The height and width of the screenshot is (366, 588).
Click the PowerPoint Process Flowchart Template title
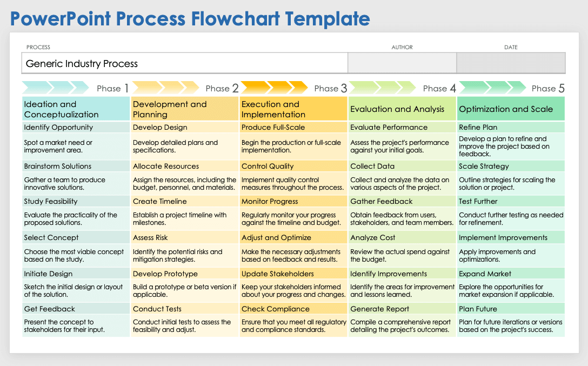click(x=190, y=19)
